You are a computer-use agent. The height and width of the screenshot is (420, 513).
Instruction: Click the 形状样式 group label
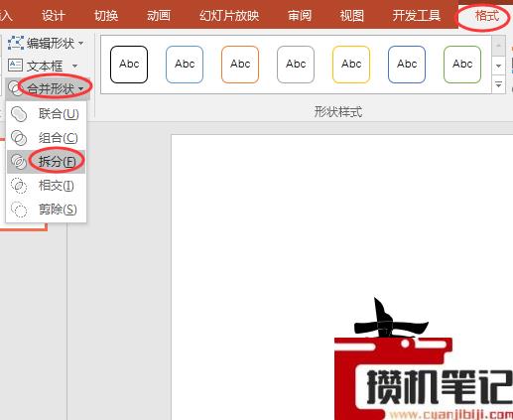point(338,112)
